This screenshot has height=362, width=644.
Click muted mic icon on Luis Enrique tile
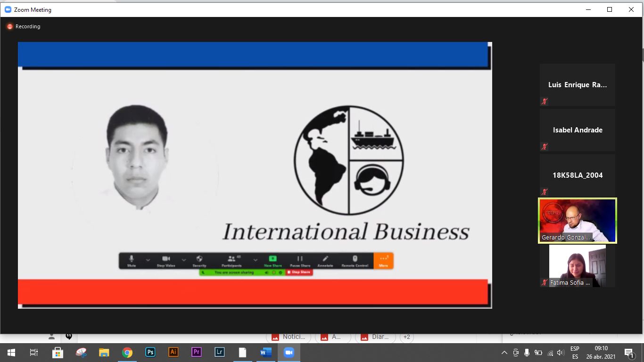(545, 101)
